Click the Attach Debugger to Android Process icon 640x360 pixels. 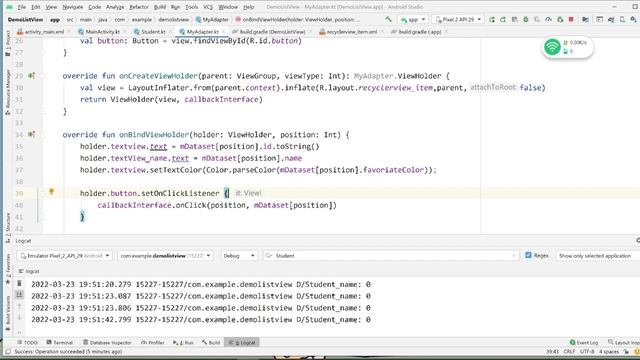pyautogui.click(x=560, y=19)
